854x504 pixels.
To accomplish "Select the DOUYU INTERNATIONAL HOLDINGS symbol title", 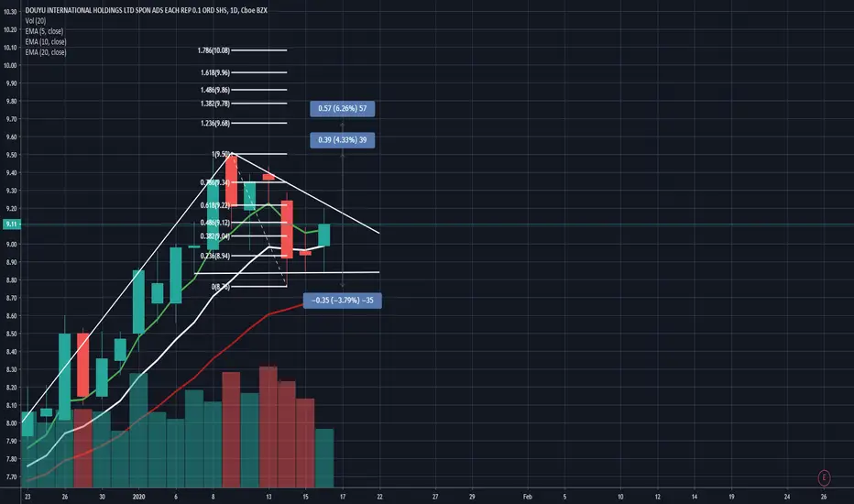I will click(146, 10).
